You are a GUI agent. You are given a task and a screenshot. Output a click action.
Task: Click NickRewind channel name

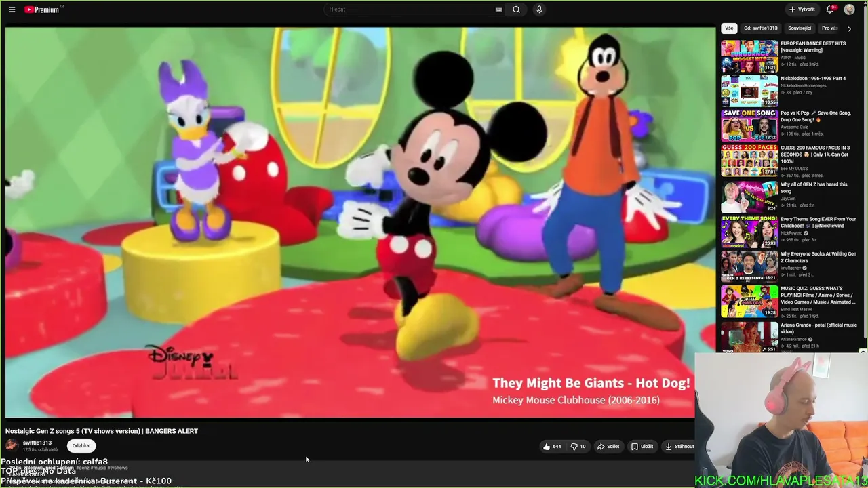click(x=793, y=233)
